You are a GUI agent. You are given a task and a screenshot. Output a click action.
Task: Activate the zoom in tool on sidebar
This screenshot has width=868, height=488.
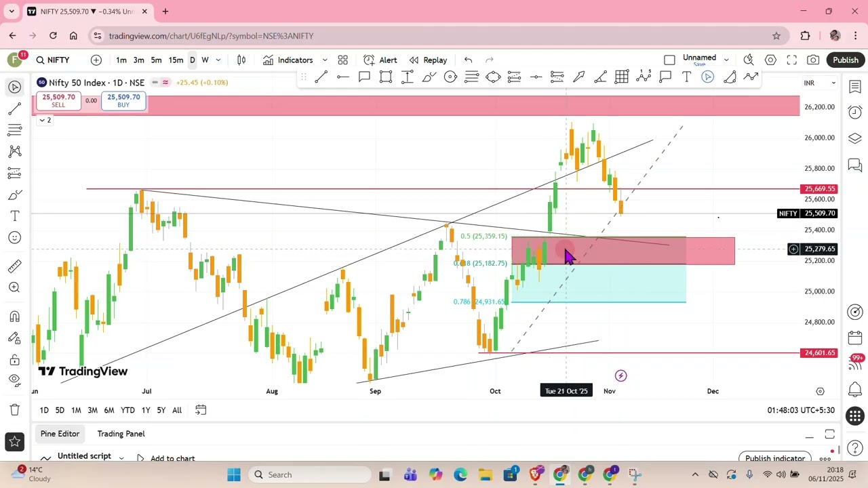(15, 287)
